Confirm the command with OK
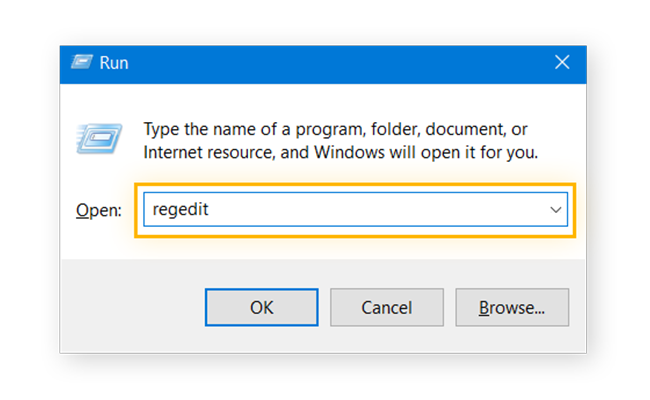This screenshot has width=650, height=400. coord(262,308)
